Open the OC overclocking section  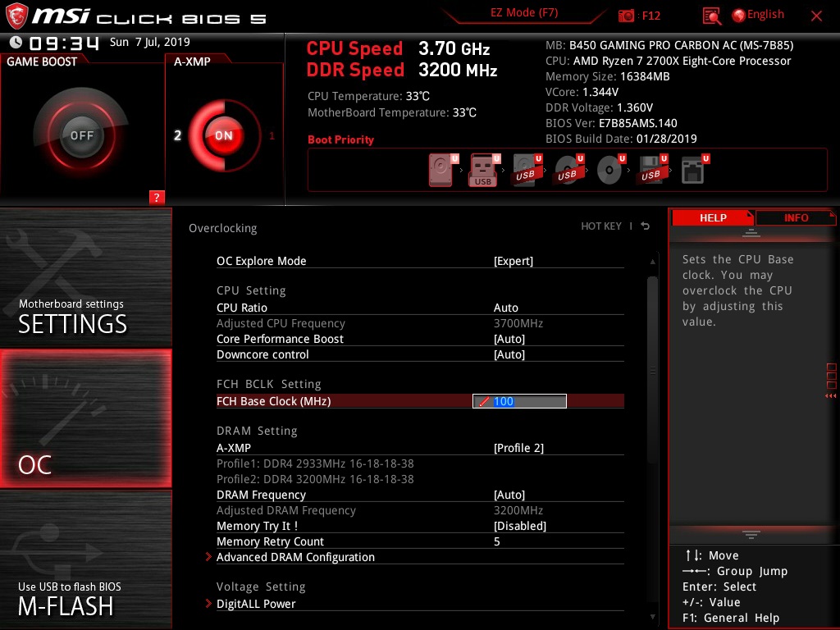tap(85, 418)
